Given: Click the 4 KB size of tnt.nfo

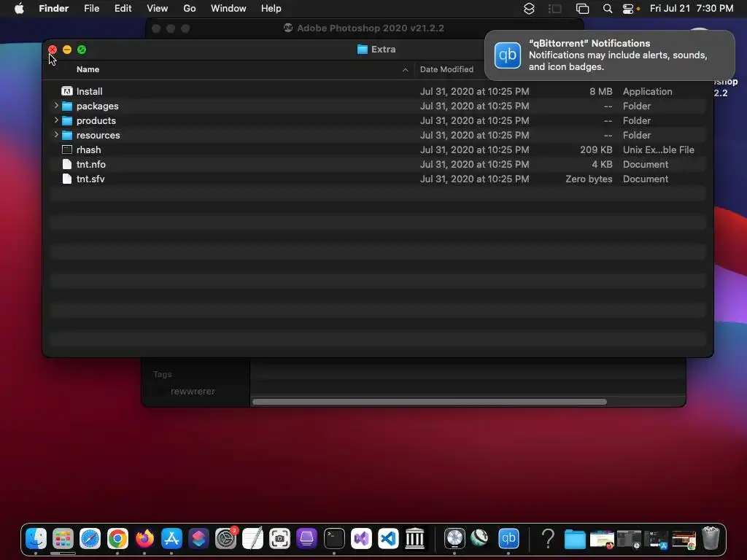Looking at the screenshot, I should click(602, 164).
